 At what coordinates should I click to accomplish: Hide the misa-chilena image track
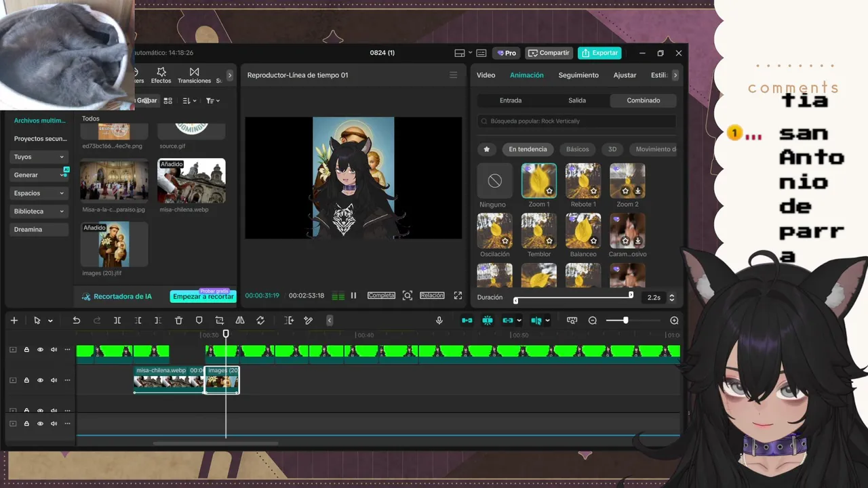[x=40, y=380]
